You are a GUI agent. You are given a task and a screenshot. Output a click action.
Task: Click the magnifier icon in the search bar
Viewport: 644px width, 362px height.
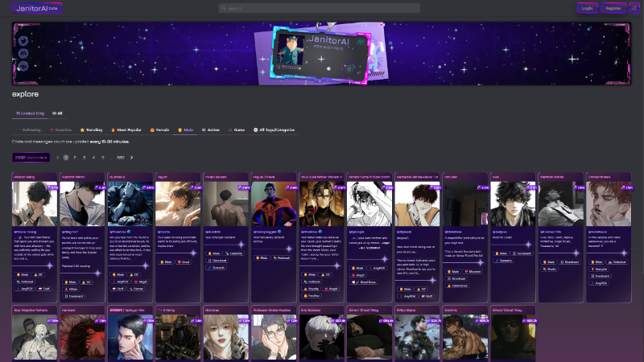point(224,8)
